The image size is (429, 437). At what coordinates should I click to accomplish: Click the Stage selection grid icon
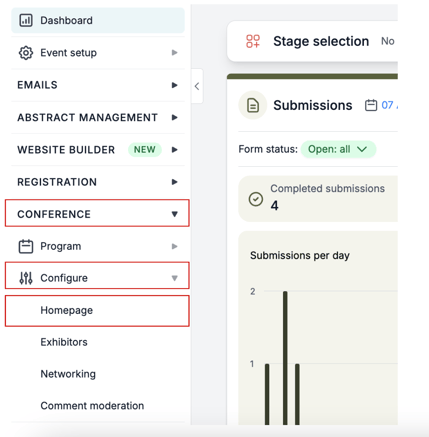click(253, 41)
